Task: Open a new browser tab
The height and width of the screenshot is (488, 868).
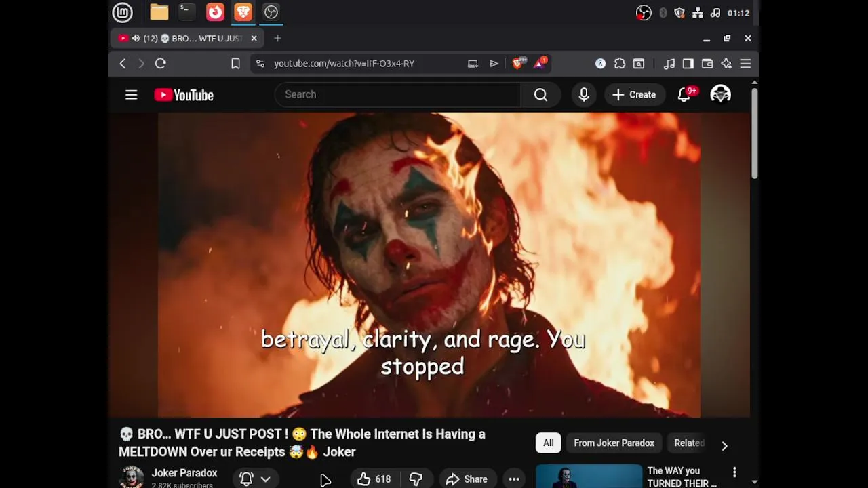Action: pos(277,39)
